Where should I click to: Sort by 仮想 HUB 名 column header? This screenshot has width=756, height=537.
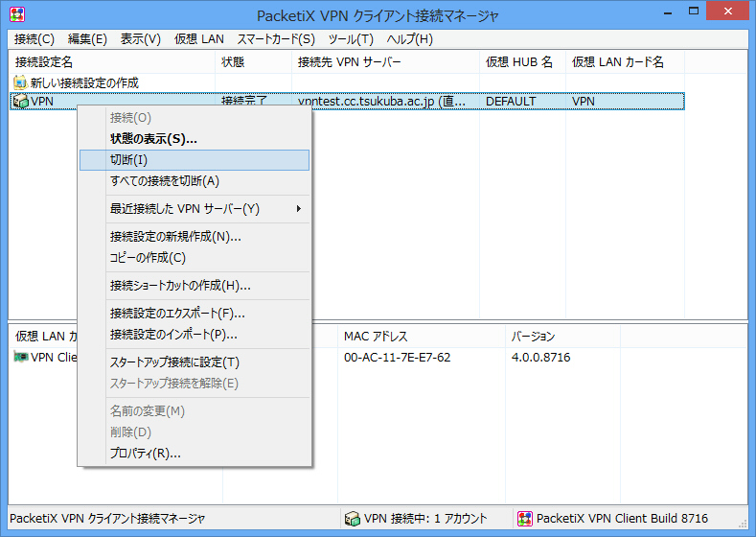point(522,61)
